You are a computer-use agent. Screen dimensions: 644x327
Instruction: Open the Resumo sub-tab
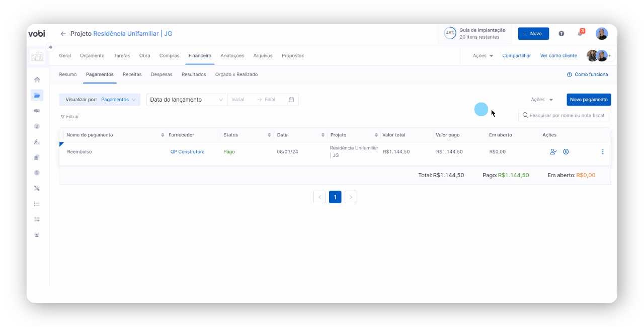pyautogui.click(x=68, y=74)
